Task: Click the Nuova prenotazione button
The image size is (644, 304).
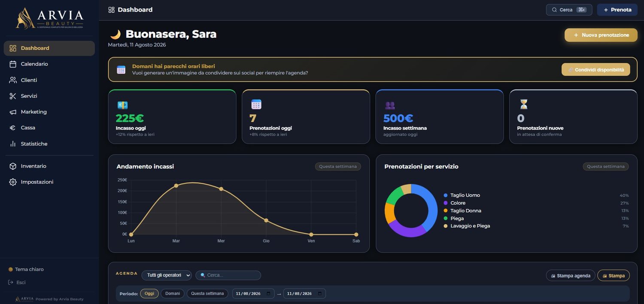Action: [x=601, y=35]
